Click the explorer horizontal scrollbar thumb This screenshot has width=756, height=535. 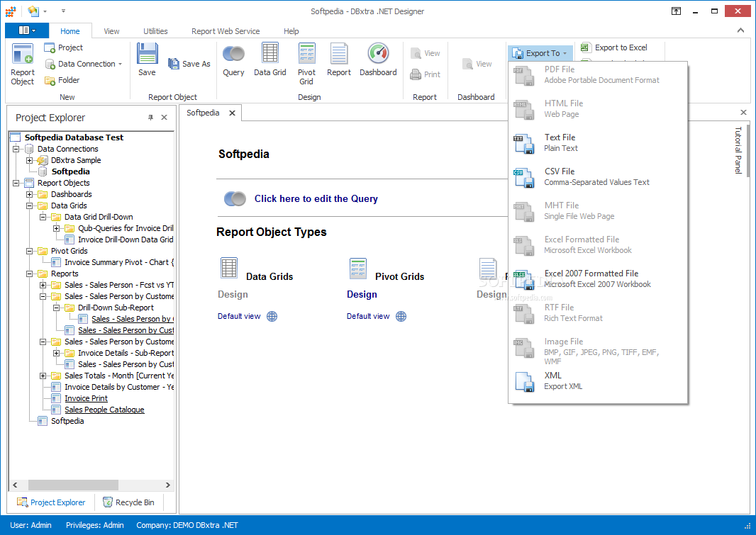pos(73,485)
